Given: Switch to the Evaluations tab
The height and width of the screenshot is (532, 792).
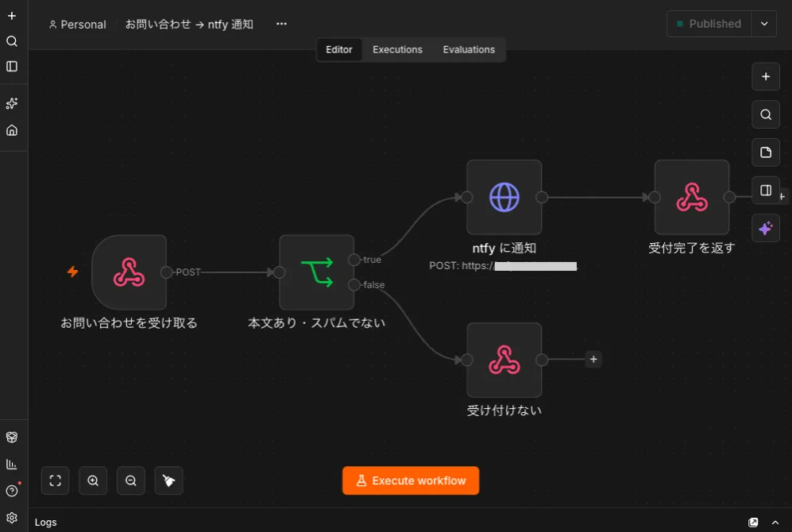Looking at the screenshot, I should [x=469, y=49].
